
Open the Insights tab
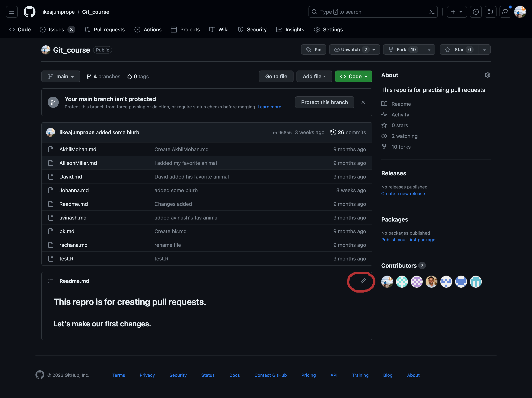(290, 30)
